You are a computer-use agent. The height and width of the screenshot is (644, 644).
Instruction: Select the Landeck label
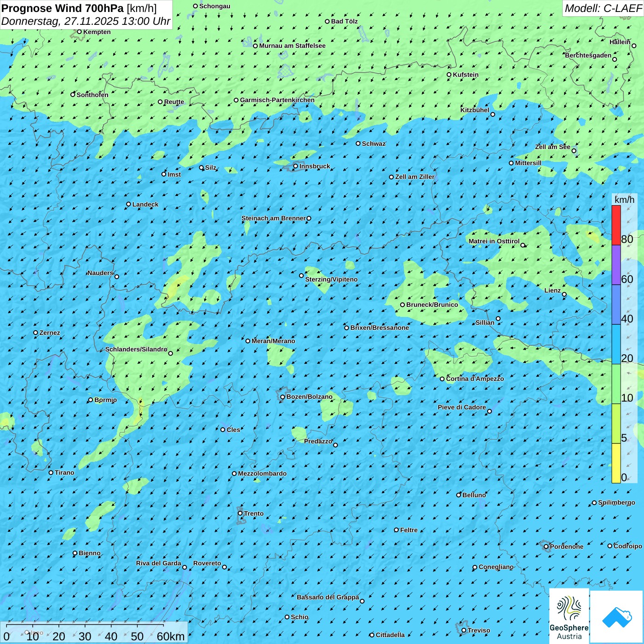coord(145,204)
